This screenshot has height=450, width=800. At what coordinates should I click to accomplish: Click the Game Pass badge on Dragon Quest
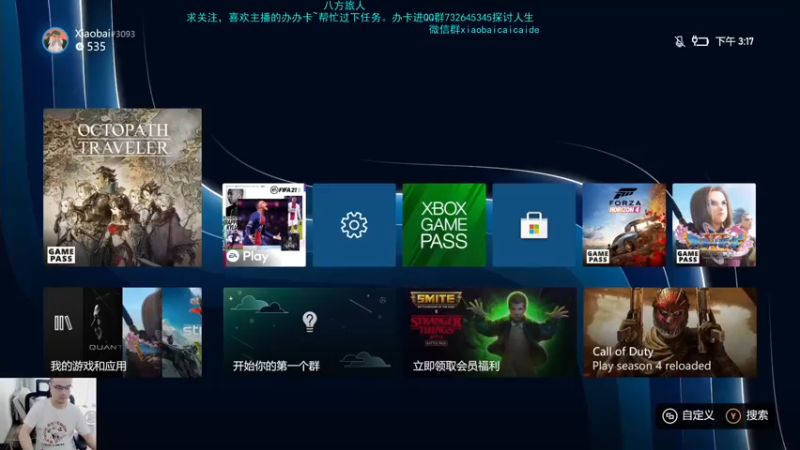coord(688,256)
